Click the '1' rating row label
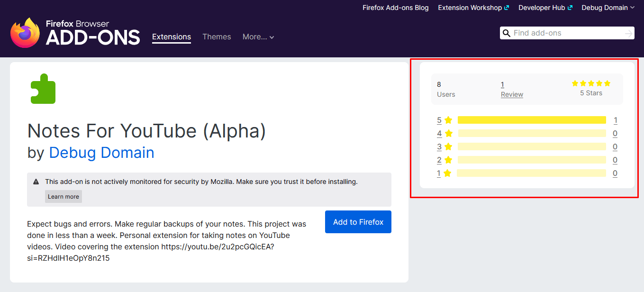644x292 pixels. [439, 173]
